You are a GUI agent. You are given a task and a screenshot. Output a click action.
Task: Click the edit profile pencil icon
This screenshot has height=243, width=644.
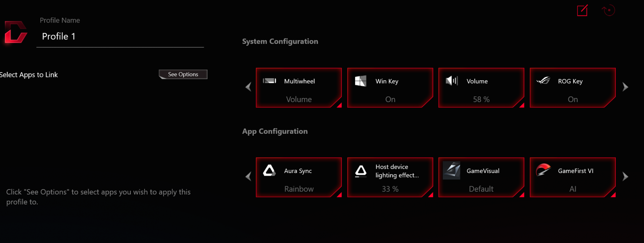[582, 10]
